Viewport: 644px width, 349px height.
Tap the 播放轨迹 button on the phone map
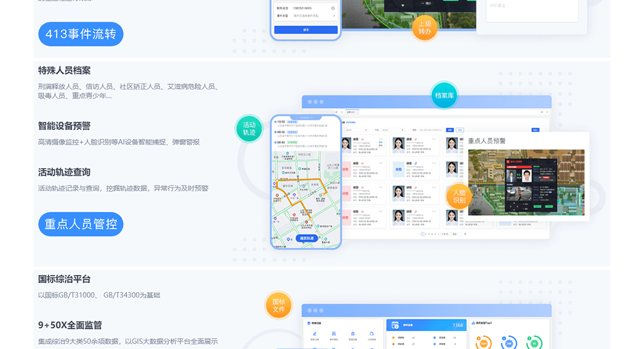307,238
